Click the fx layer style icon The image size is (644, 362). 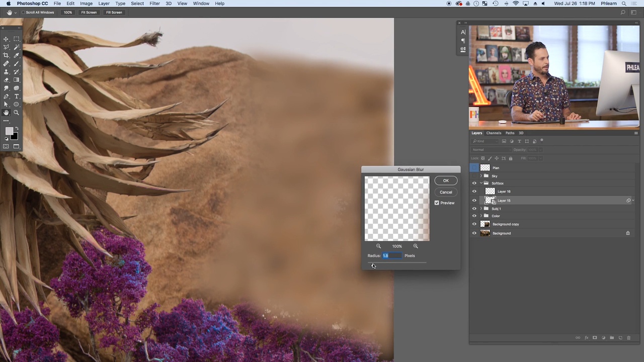pyautogui.click(x=586, y=338)
